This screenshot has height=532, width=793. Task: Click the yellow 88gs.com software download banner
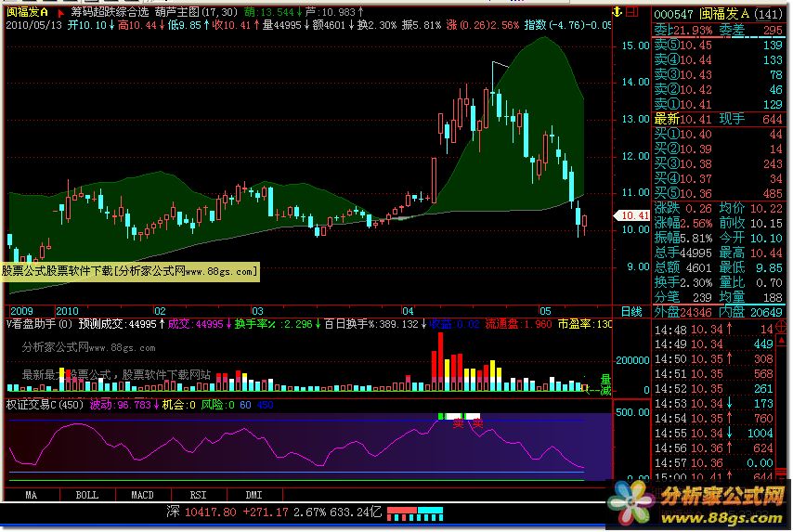[130, 271]
